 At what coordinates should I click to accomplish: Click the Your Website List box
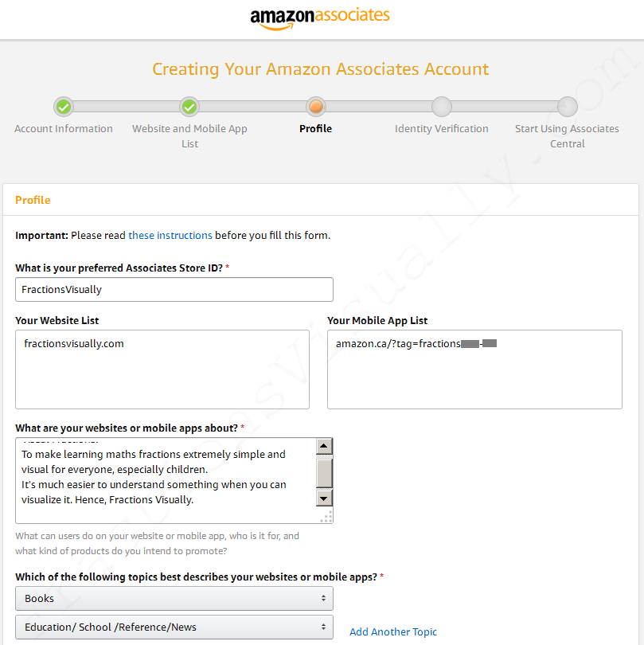[x=162, y=369]
